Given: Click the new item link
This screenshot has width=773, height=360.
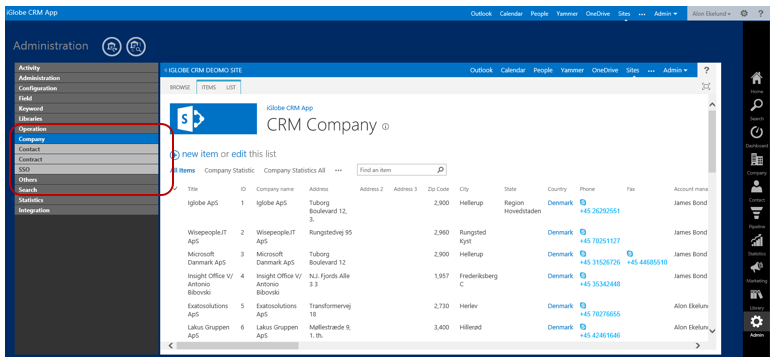Looking at the screenshot, I should tap(200, 154).
